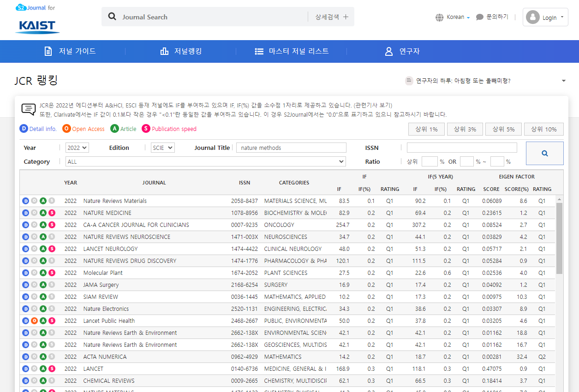Click the user avatar icon
Screen dimensions: 579x392
pos(533,17)
